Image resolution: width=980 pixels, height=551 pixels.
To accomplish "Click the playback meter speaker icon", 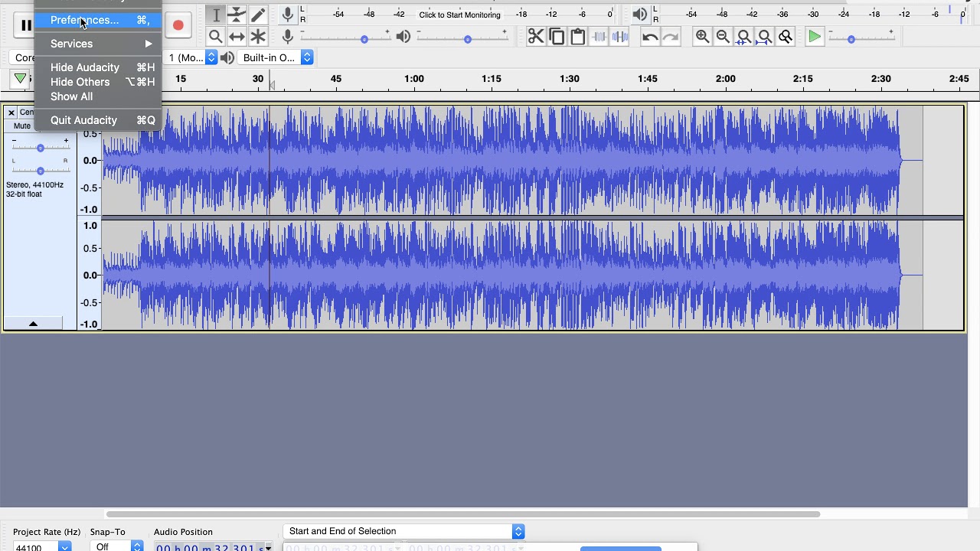I will pyautogui.click(x=640, y=14).
